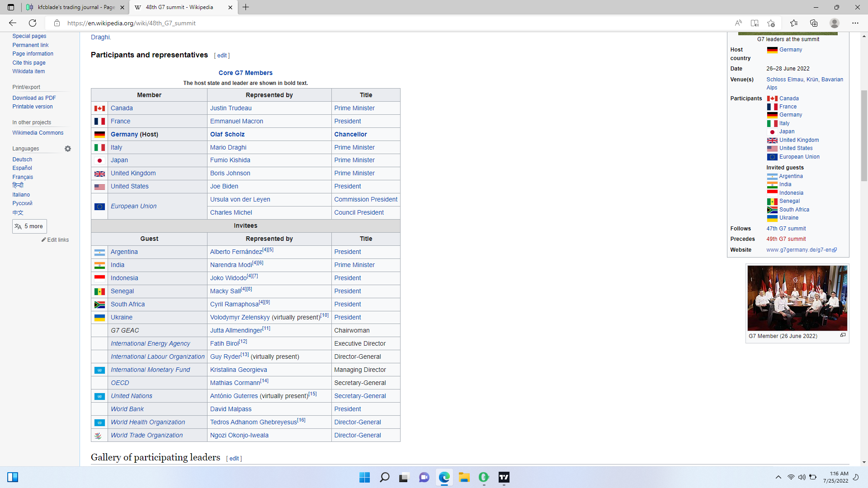
Task: Open tab actions menu icon
Action: pyautogui.click(x=11, y=7)
